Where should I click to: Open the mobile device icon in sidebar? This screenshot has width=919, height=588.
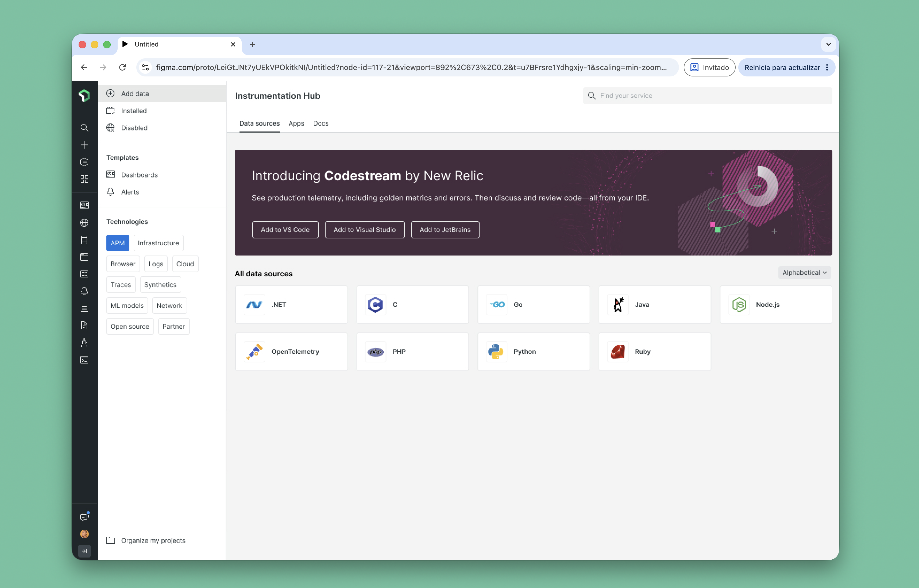(x=84, y=240)
